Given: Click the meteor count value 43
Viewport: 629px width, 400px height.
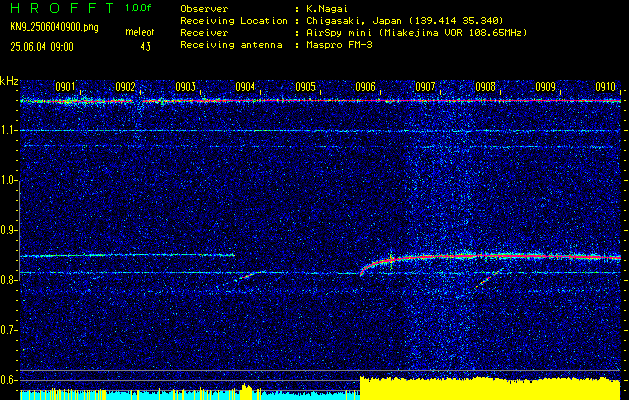Looking at the screenshot, I should pyautogui.click(x=145, y=47).
